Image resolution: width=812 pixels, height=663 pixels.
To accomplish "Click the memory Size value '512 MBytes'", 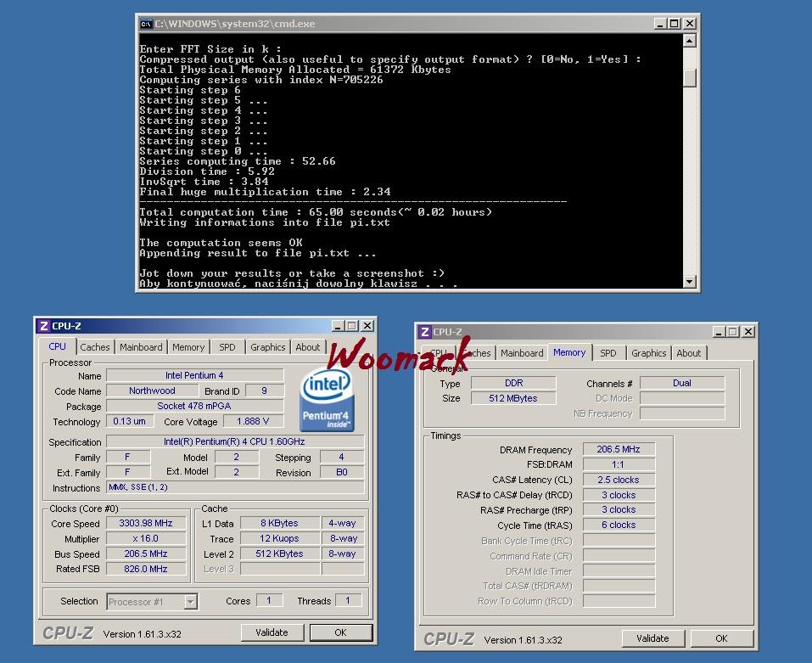I will point(513,398).
